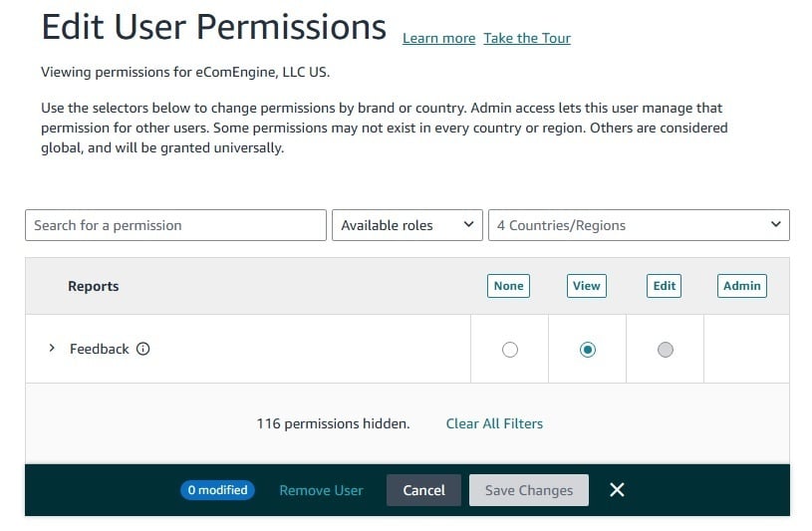The image size is (812, 531).
Task: Select the Edit radio for Feedback
Action: click(x=666, y=349)
